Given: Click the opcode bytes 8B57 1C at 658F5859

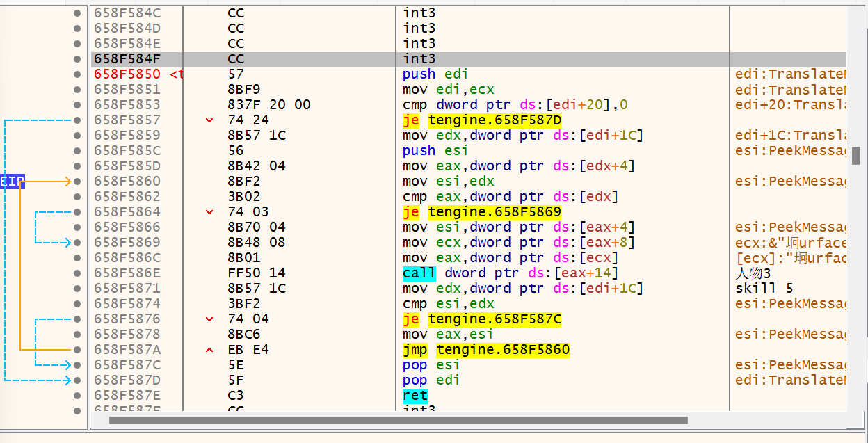Looking at the screenshot, I should pos(257,136).
